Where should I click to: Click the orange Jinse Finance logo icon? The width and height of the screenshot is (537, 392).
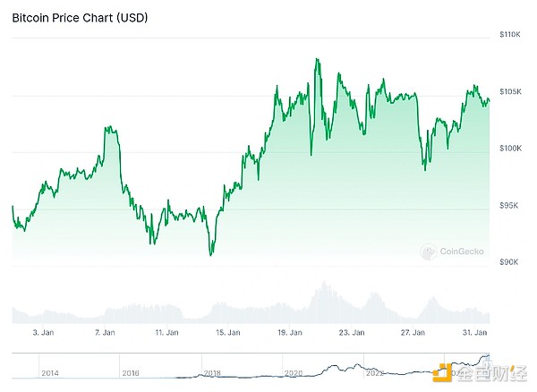tap(441, 373)
